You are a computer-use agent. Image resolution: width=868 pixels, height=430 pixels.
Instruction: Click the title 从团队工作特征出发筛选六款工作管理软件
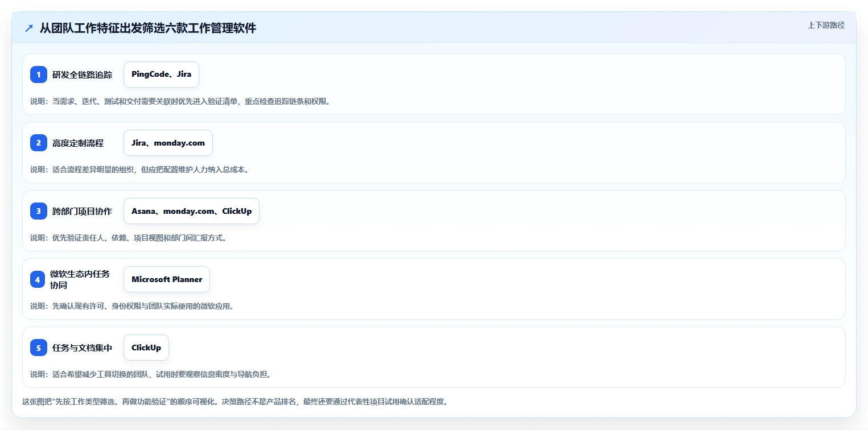(x=148, y=28)
